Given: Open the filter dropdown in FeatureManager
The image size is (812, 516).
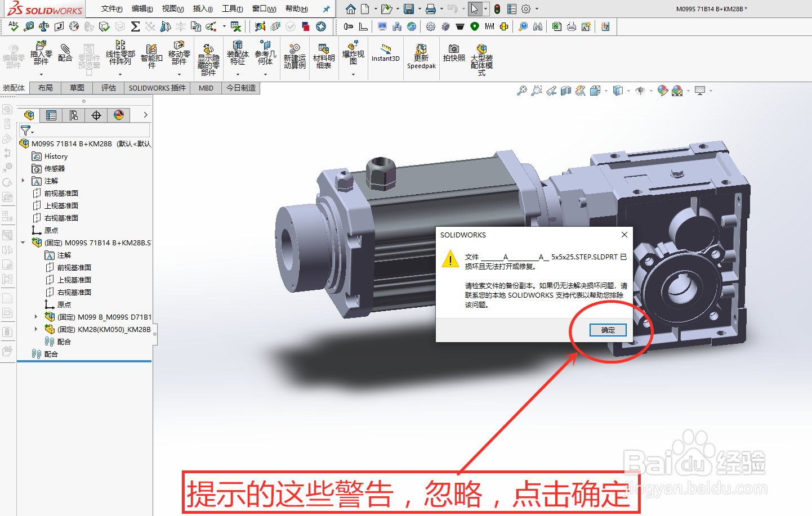Looking at the screenshot, I should coord(32,132).
